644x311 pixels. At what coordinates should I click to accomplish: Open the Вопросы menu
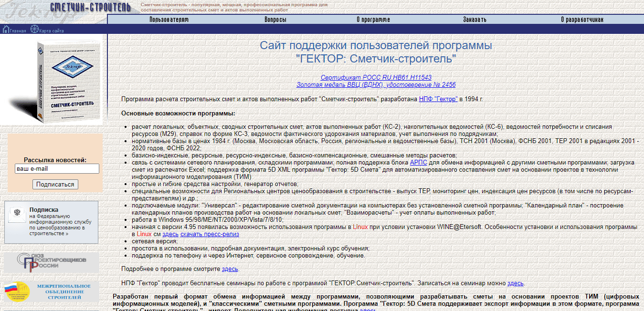(275, 20)
